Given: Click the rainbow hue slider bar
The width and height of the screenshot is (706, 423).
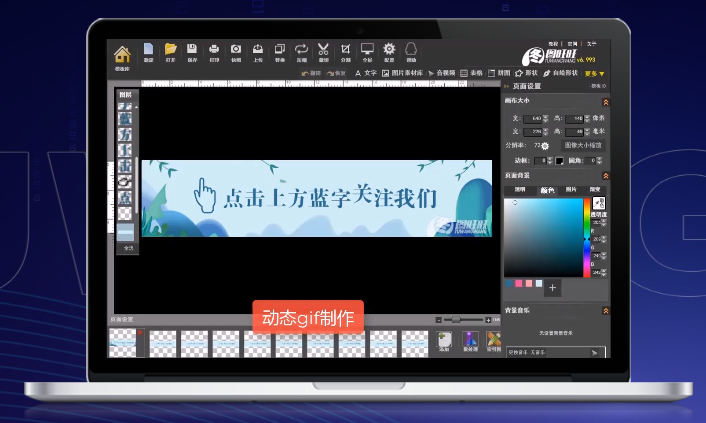Looking at the screenshot, I should (587, 238).
